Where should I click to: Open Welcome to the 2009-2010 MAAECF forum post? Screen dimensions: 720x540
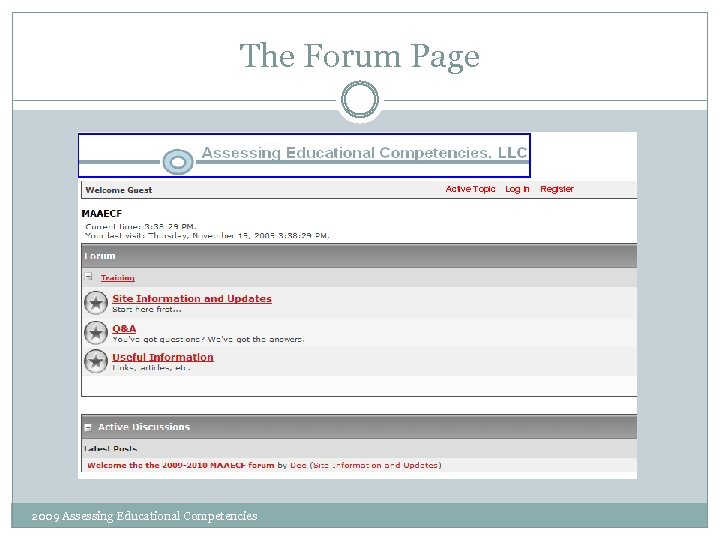180,465
